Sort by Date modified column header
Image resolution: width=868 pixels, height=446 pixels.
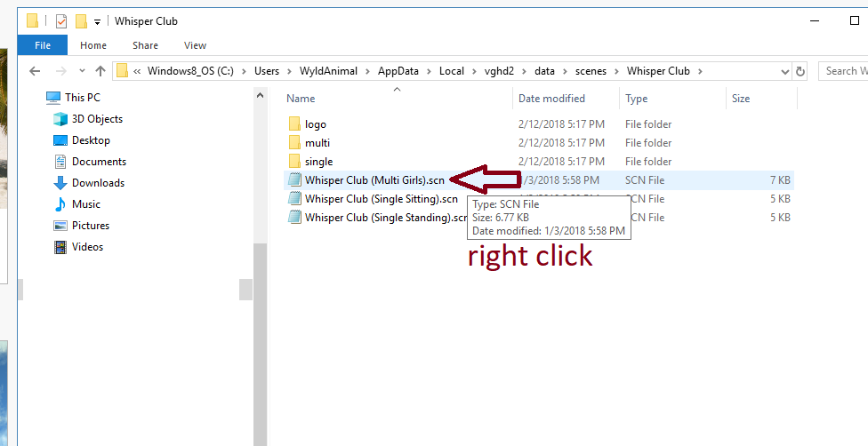tap(551, 99)
